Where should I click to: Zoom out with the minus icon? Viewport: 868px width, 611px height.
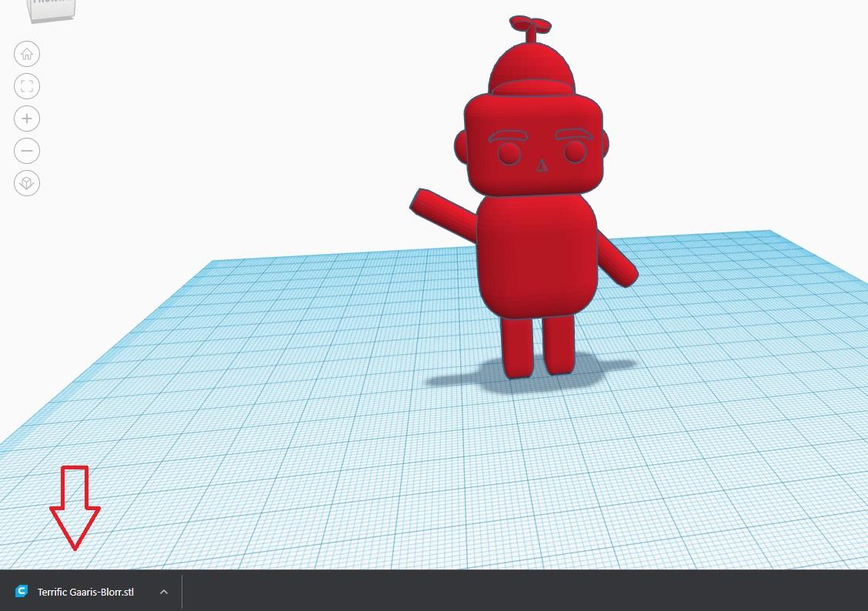click(x=27, y=151)
